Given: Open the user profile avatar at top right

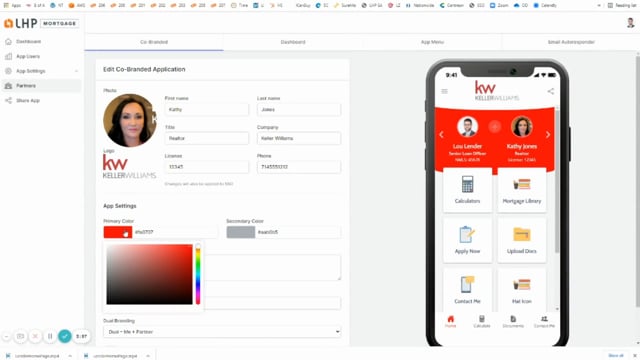Looking at the screenshot, I should click(630, 23).
